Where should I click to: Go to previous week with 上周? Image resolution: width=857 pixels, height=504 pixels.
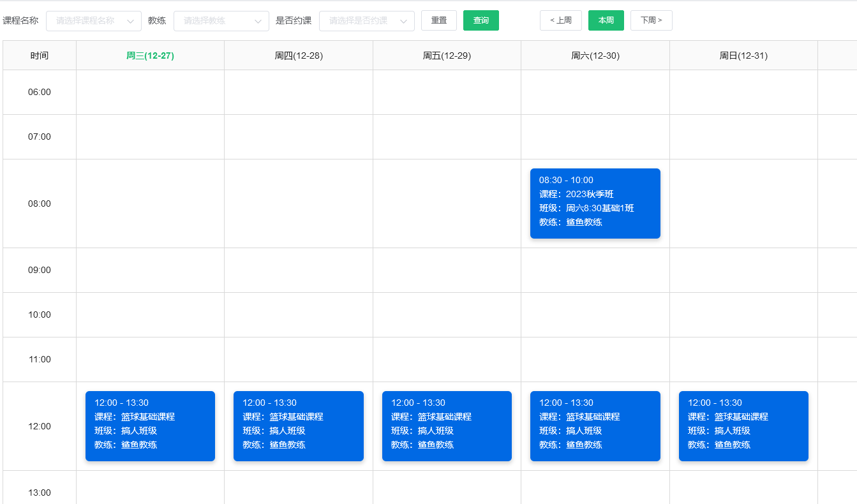[560, 20]
